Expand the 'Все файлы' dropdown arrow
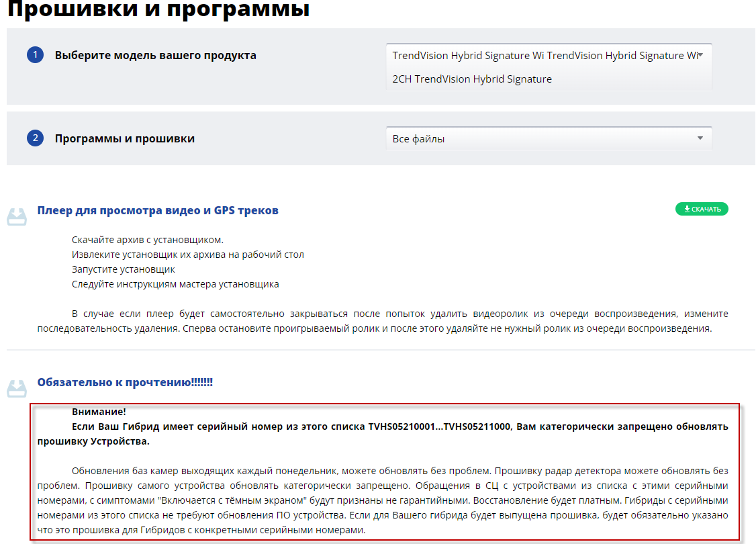The width and height of the screenshot is (756, 544). click(x=700, y=138)
